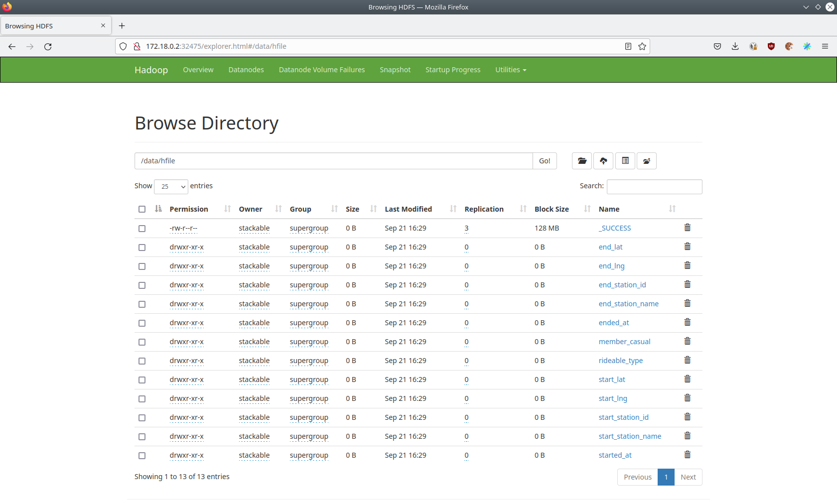The image size is (837, 504).
Task: Click the Cut & Paste folder icon
Action: pyautogui.click(x=647, y=161)
